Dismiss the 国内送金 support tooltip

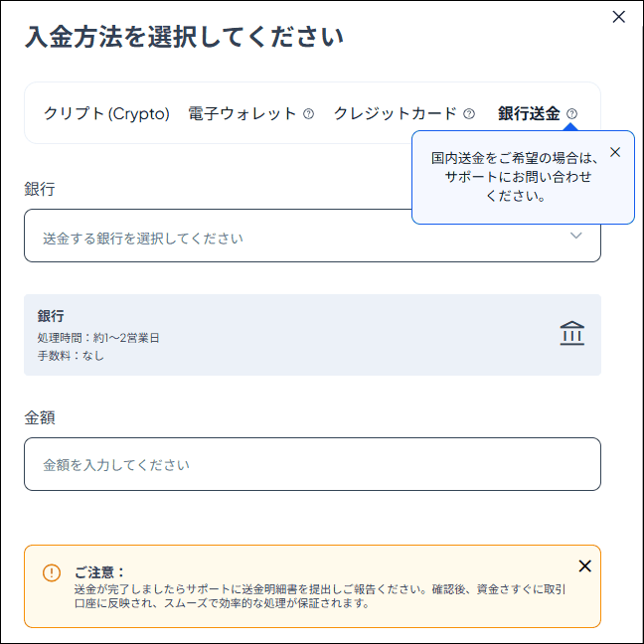(614, 152)
